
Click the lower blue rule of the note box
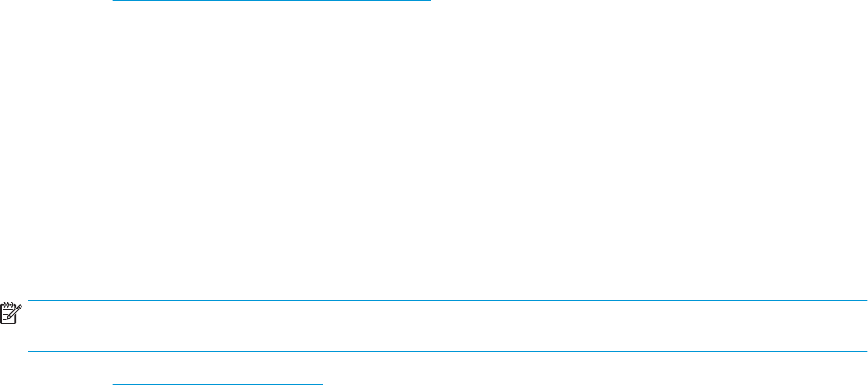pyautogui.click(x=447, y=351)
